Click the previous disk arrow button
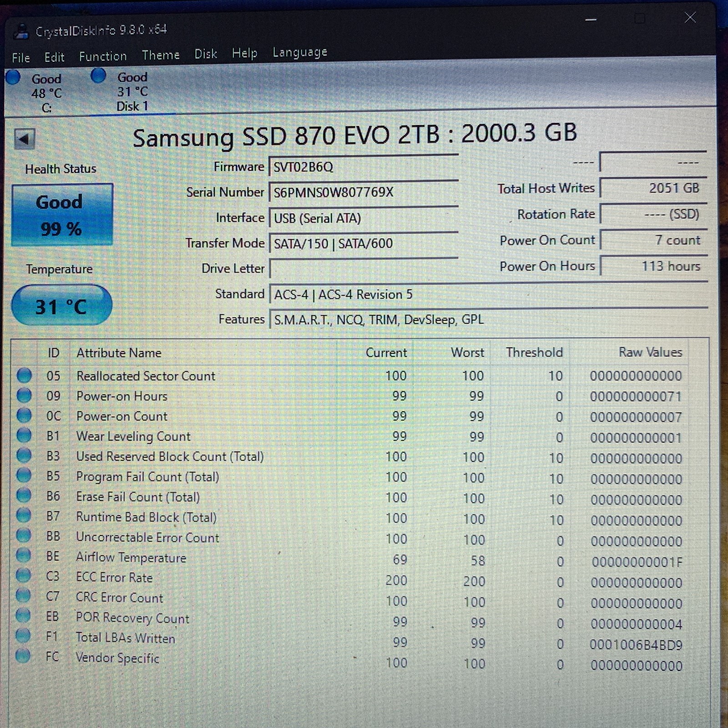Image resolution: width=728 pixels, height=728 pixels. pos(25,139)
